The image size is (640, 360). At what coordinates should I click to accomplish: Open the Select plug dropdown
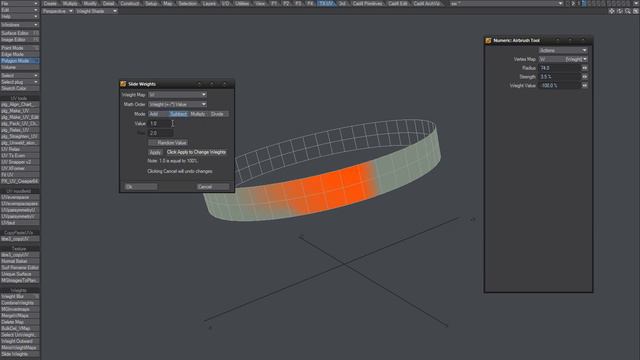tap(20, 82)
